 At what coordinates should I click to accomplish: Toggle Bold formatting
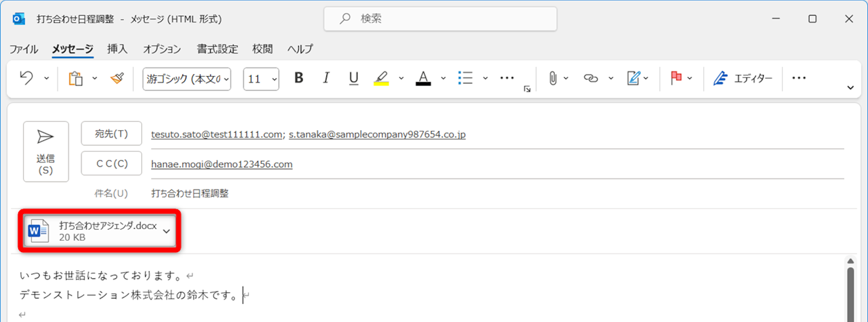(299, 78)
